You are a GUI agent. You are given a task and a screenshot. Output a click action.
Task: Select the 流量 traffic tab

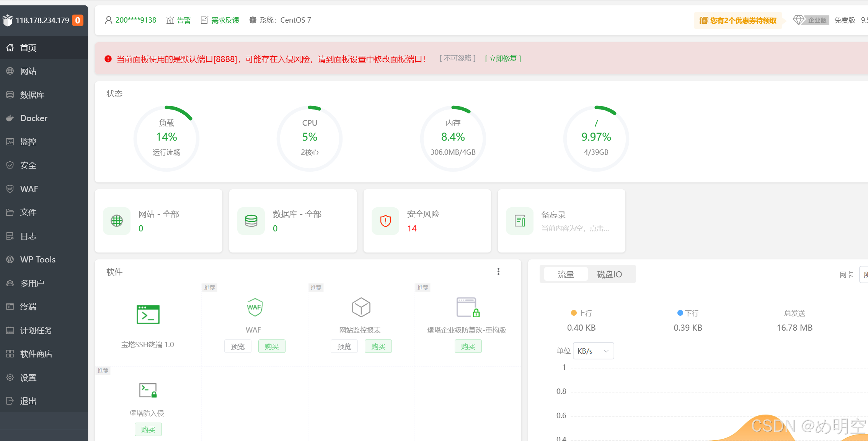(566, 274)
